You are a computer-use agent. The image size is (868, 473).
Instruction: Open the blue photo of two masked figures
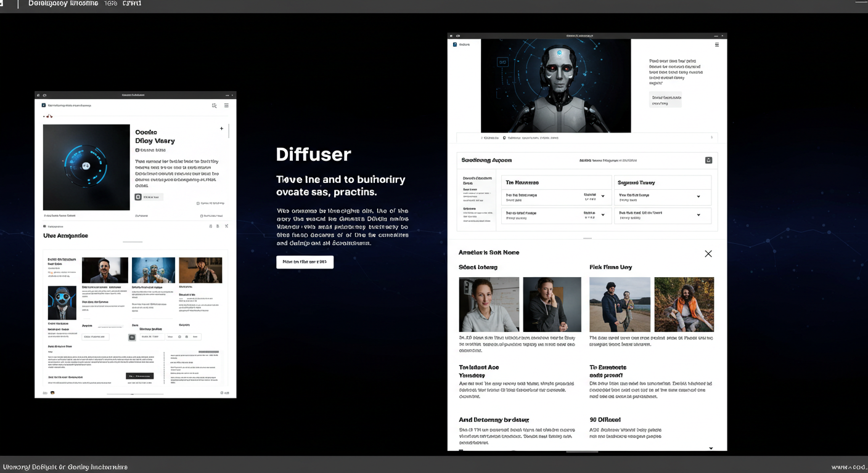point(154,270)
